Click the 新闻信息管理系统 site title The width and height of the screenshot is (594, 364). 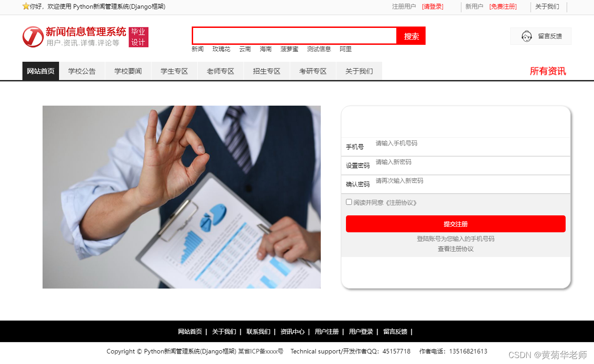pyautogui.click(x=86, y=32)
